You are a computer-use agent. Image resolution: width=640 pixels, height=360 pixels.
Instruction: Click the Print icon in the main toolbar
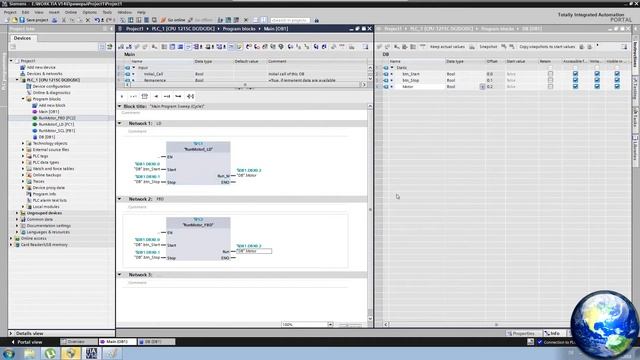54,20
